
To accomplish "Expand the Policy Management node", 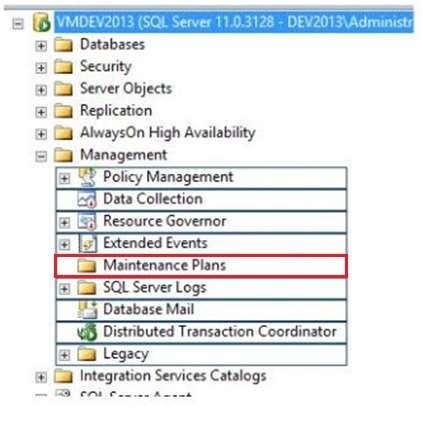I will coord(64,178).
